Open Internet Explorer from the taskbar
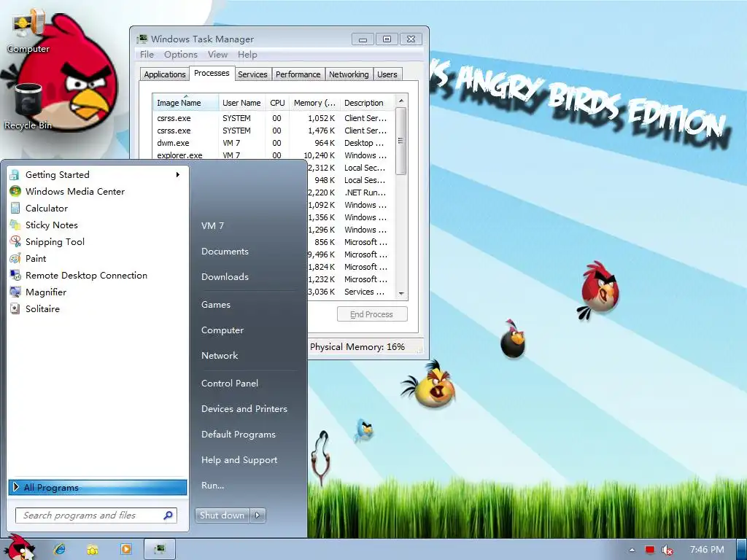Image resolution: width=747 pixels, height=560 pixels. (x=60, y=549)
